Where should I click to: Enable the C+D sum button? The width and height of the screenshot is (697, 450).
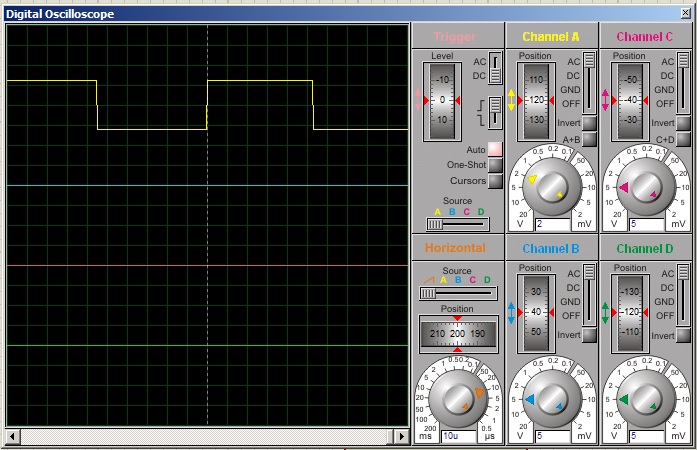click(x=684, y=140)
